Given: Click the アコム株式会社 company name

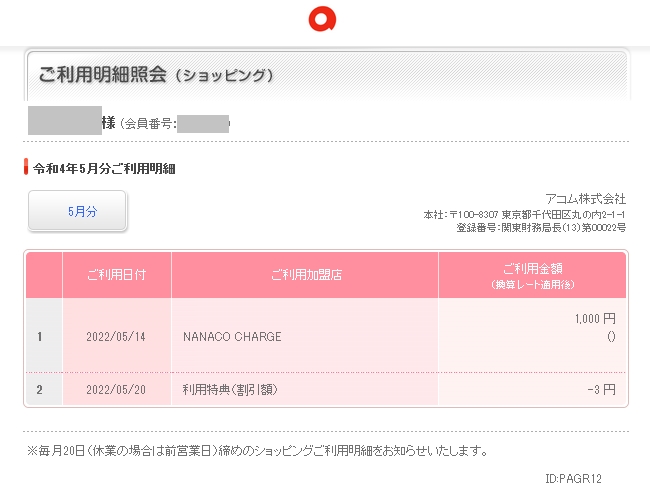Looking at the screenshot, I should [x=585, y=198].
